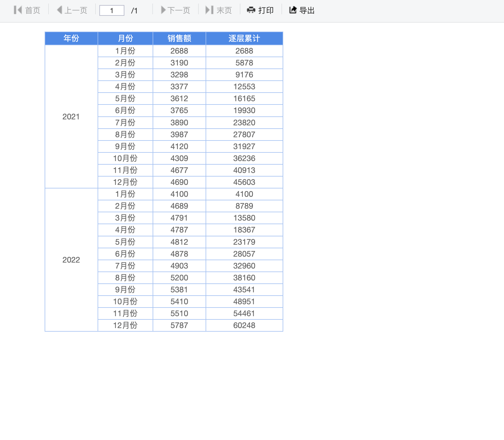Screen dimensions: 504x440
Task: Click sales value 4791
Action: pyautogui.click(x=179, y=218)
